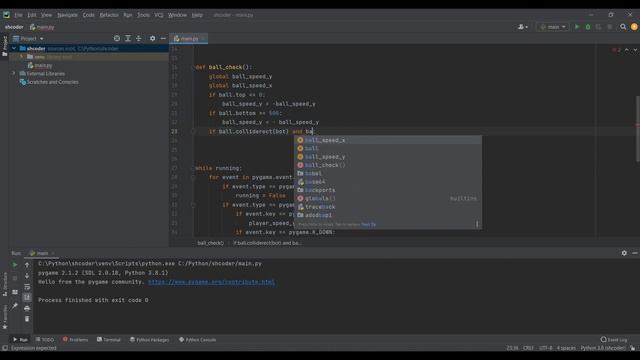
Task: Open the Refactor menu
Action: pyautogui.click(x=109, y=15)
